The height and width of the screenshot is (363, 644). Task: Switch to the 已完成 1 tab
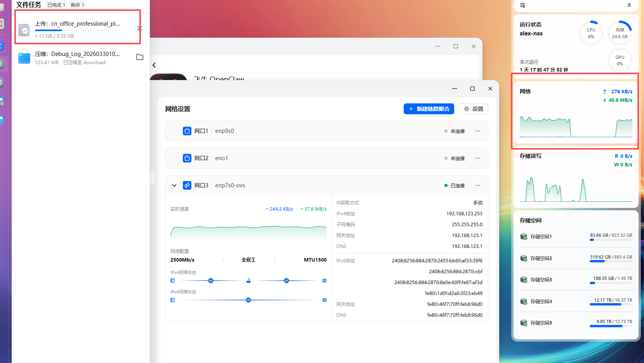[56, 5]
